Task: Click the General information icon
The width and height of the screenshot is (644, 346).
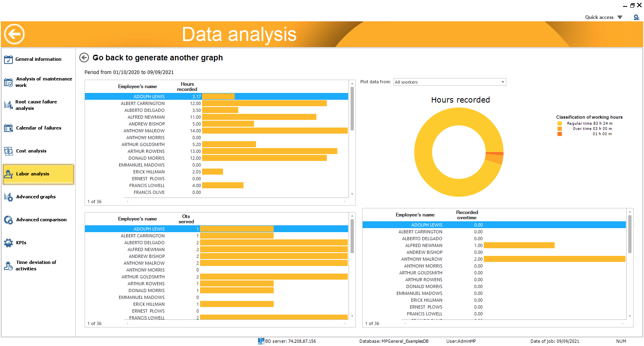Action: tap(8, 60)
